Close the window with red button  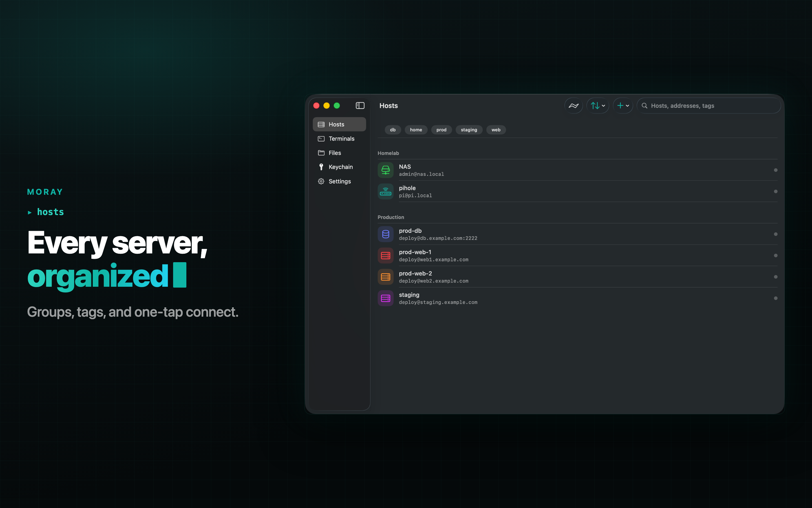pyautogui.click(x=316, y=106)
